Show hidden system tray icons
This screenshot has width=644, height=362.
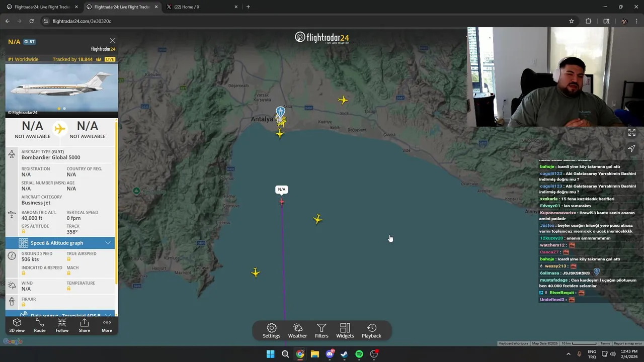pyautogui.click(x=569, y=354)
